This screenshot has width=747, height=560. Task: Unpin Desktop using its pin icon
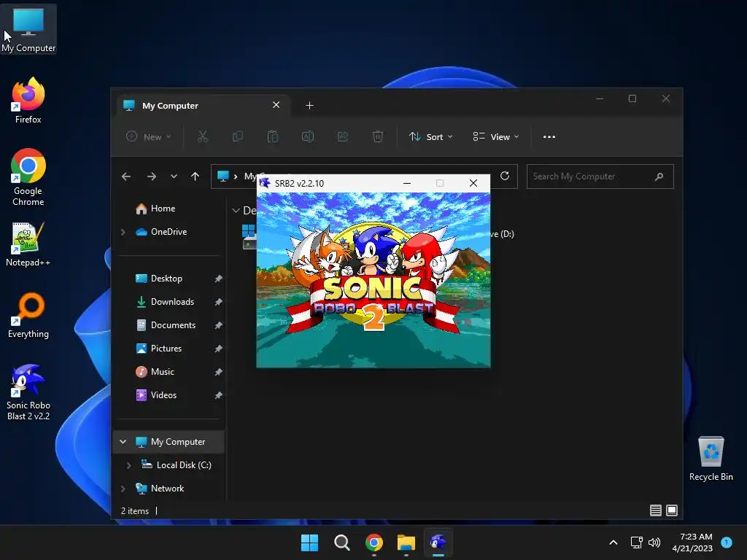point(218,279)
